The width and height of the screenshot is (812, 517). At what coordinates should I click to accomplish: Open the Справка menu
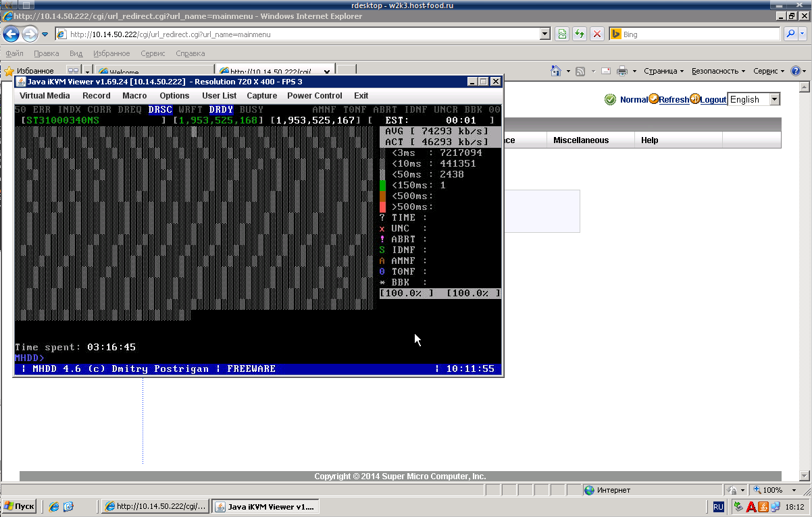click(191, 53)
